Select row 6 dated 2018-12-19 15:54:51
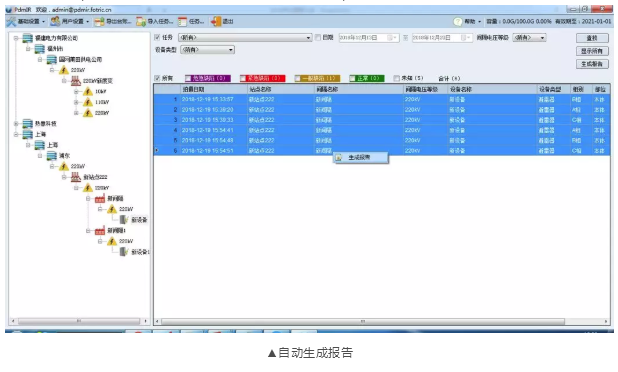Viewport: 618px width, 372px height. click(382, 151)
